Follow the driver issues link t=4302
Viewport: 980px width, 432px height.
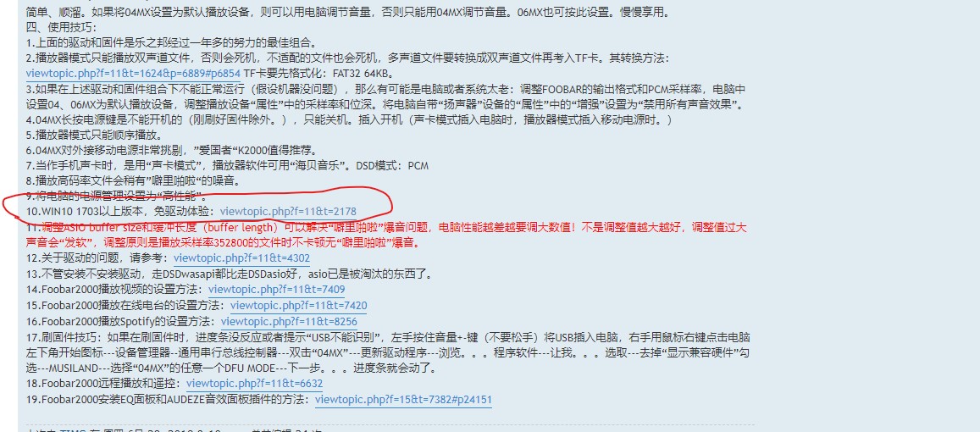(242, 258)
